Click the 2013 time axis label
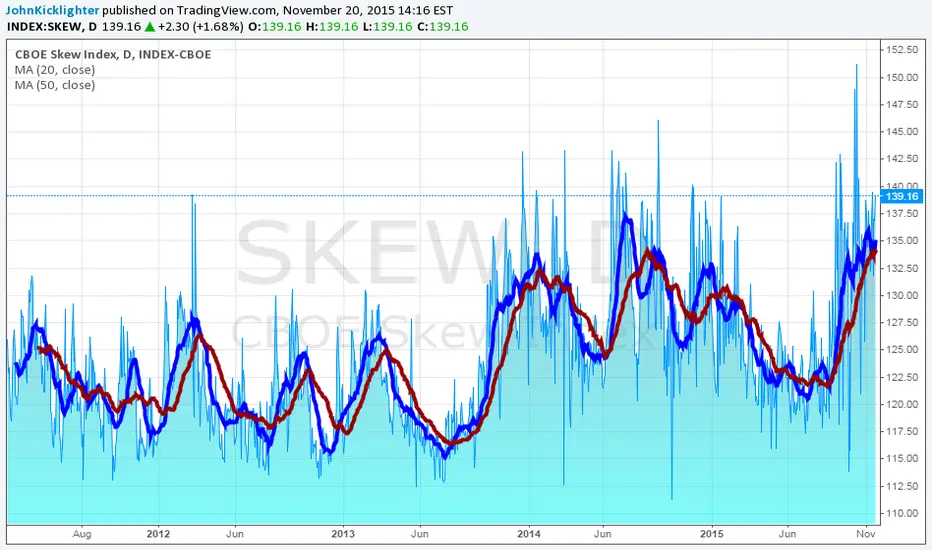Image resolution: width=932 pixels, height=550 pixels. coord(343,534)
